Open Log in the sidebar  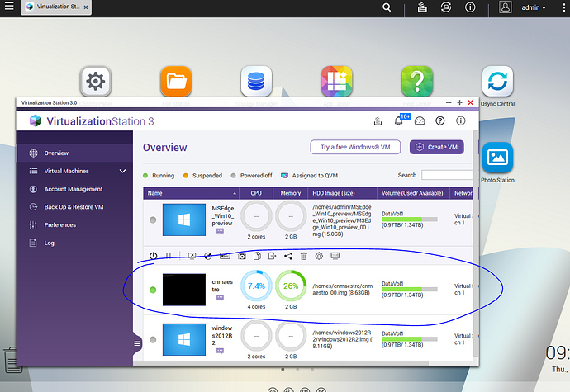pos(74,243)
